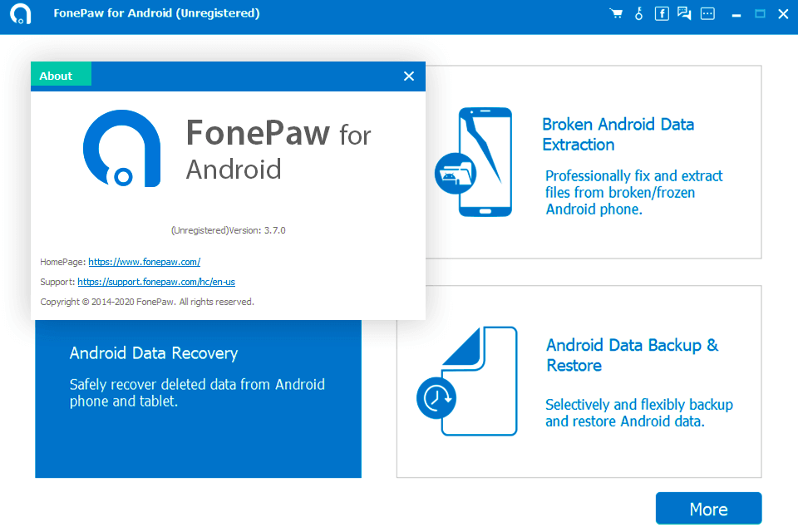Click the More button

pyautogui.click(x=708, y=508)
